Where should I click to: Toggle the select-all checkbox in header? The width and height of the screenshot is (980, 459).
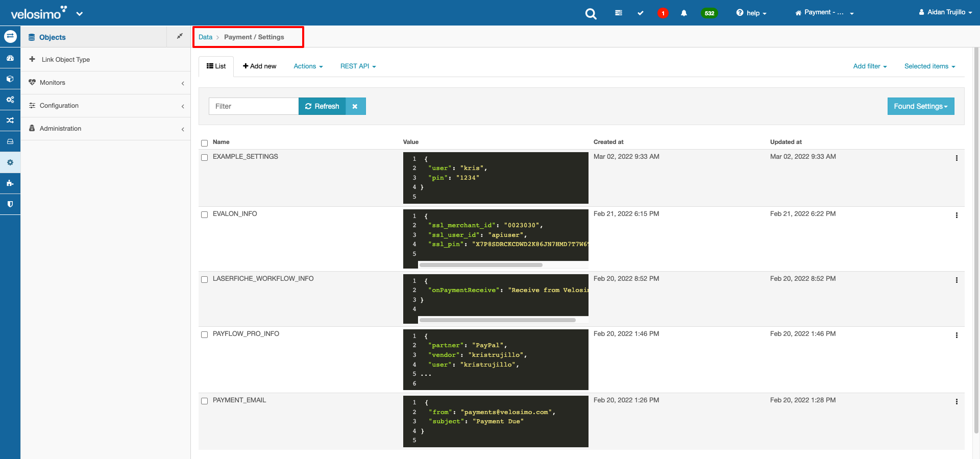point(205,143)
